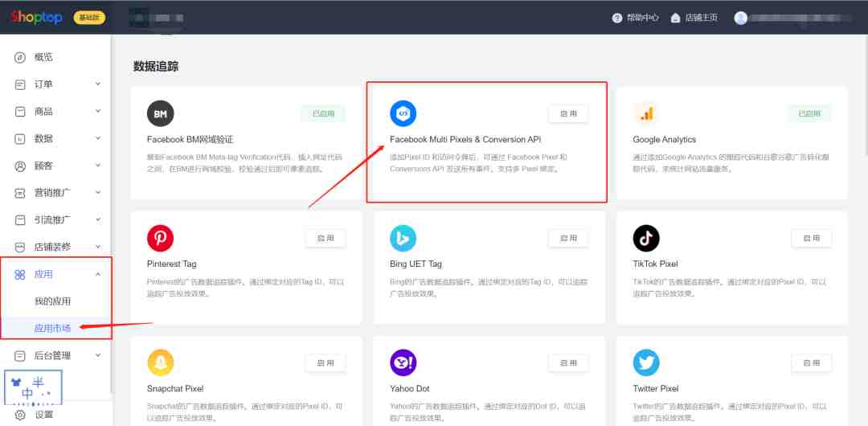Expand the 营销推广 chevron

pos(98,192)
